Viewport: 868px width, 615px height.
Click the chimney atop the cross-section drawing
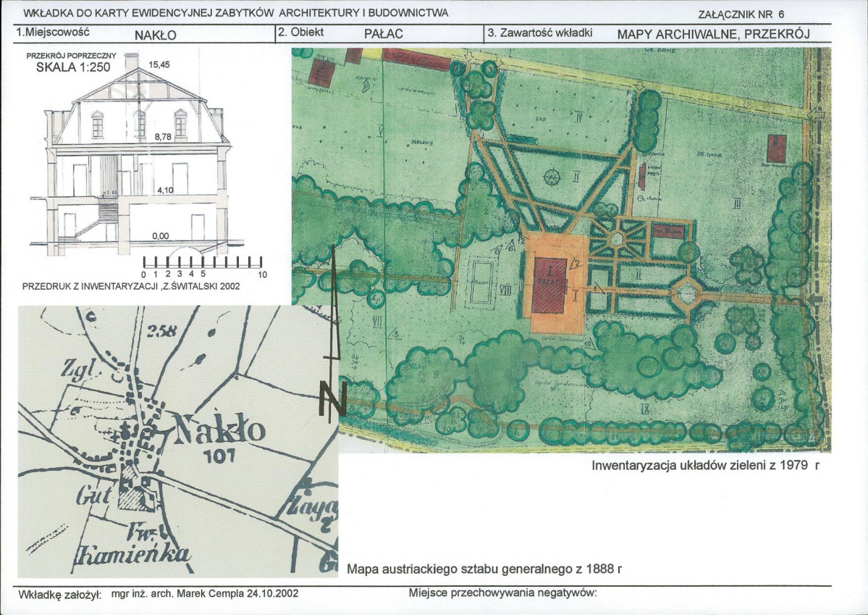131,61
